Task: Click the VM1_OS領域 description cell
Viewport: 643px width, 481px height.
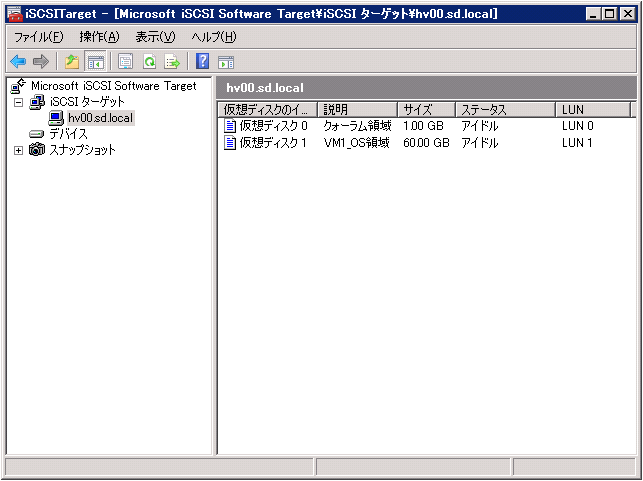Action: coord(356,143)
